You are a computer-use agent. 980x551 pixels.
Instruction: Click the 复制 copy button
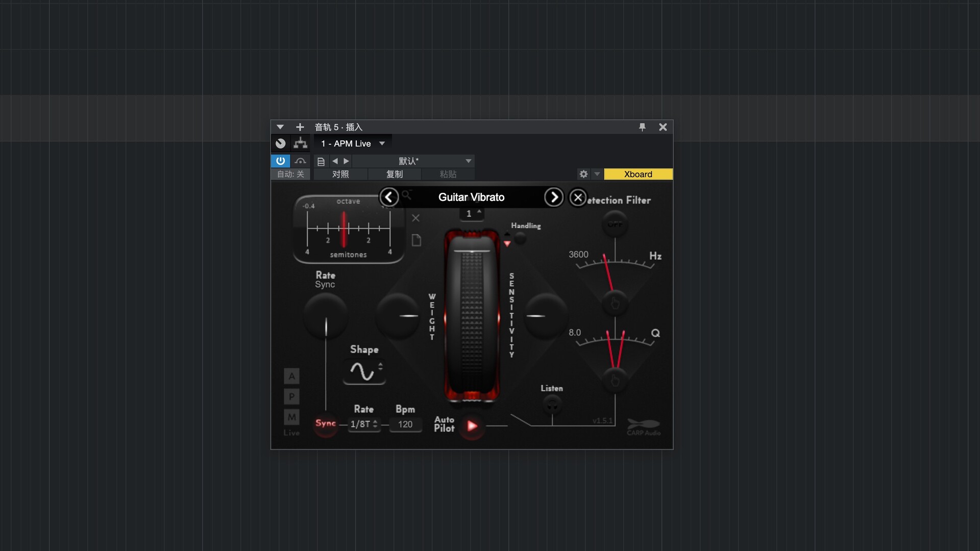[x=395, y=174]
